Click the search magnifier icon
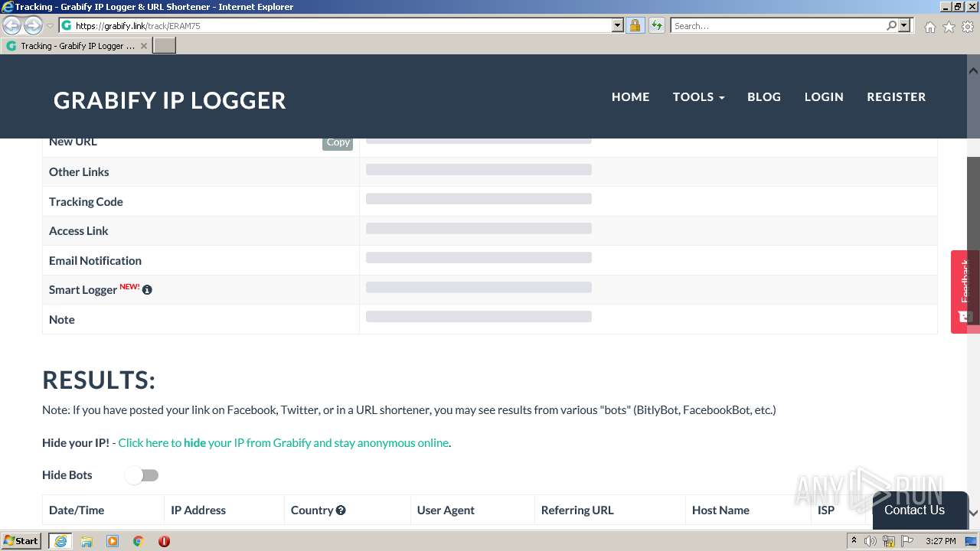Viewport: 980px width, 551px height. pos(891,25)
